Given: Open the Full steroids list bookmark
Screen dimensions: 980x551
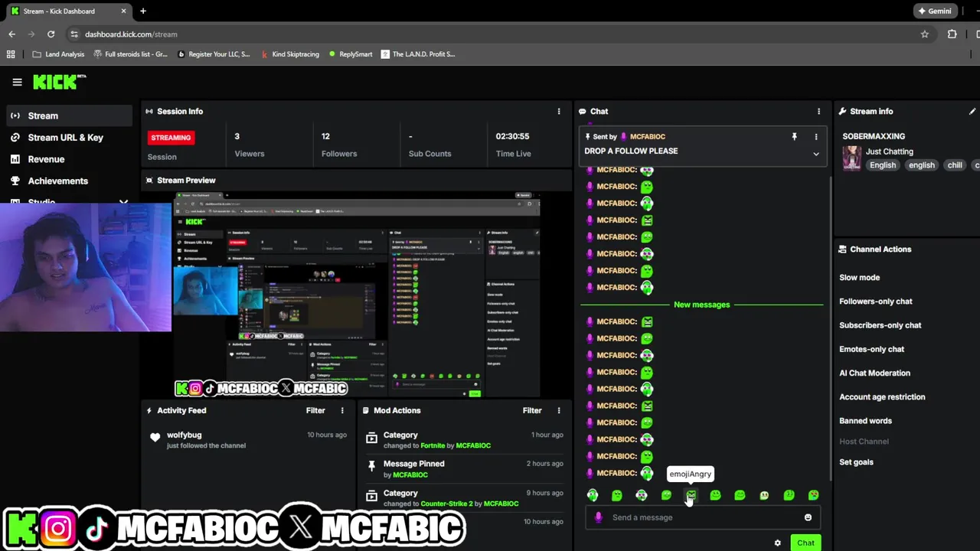Looking at the screenshot, I should [130, 54].
